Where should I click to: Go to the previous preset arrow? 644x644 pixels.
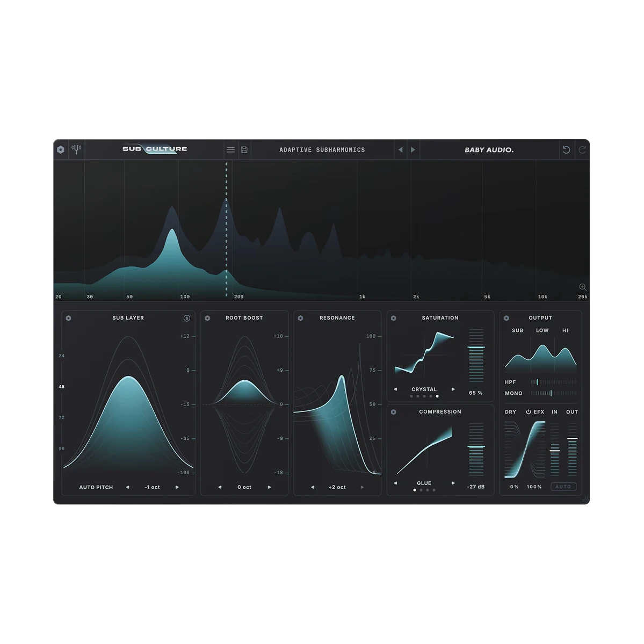tap(401, 150)
